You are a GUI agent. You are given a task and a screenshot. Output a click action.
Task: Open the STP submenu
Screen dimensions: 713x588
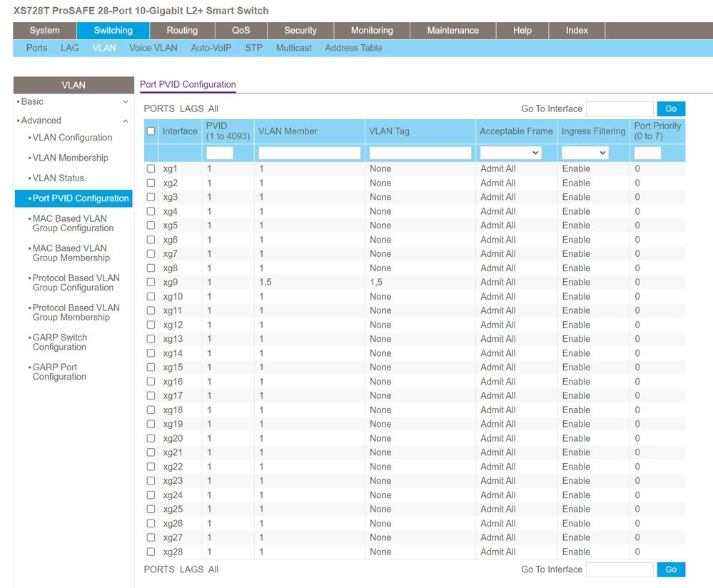254,48
